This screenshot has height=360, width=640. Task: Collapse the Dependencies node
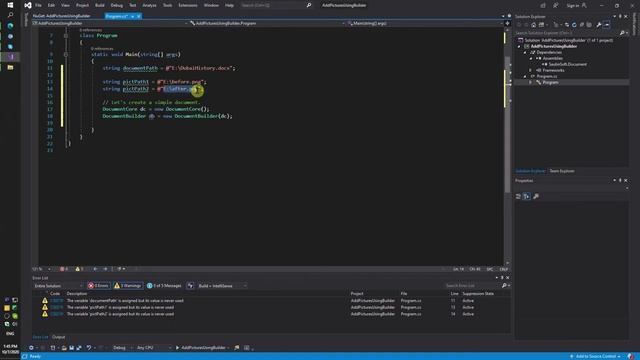[x=525, y=53]
